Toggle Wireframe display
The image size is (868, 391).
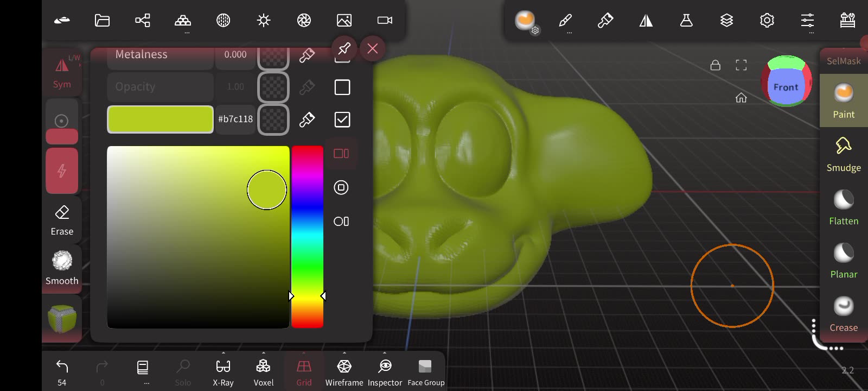click(x=344, y=372)
